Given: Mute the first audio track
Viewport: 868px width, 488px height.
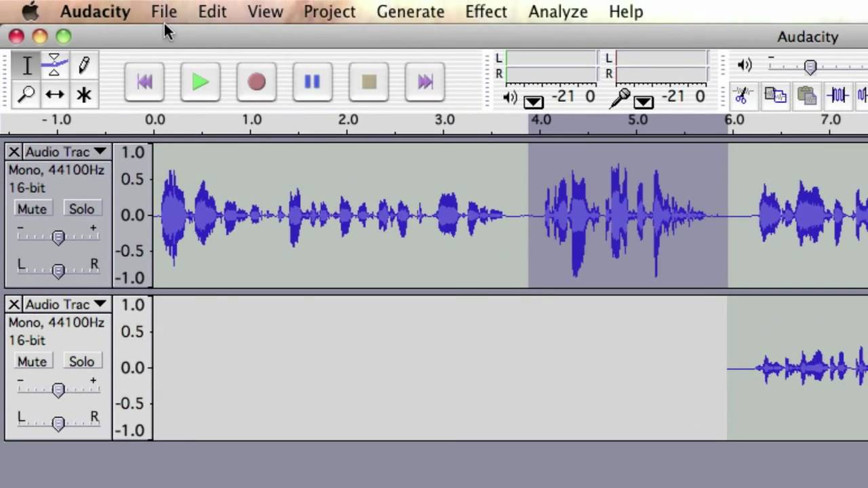Looking at the screenshot, I should (x=32, y=209).
